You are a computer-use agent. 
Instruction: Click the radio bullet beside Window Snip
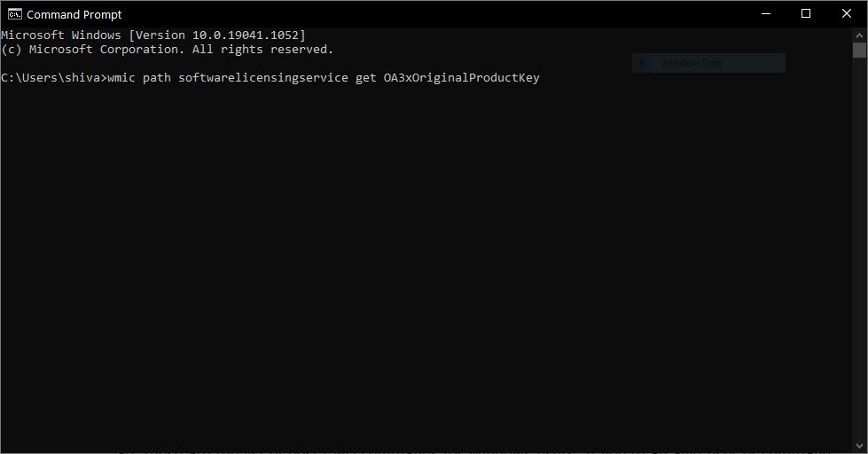pyautogui.click(x=642, y=63)
